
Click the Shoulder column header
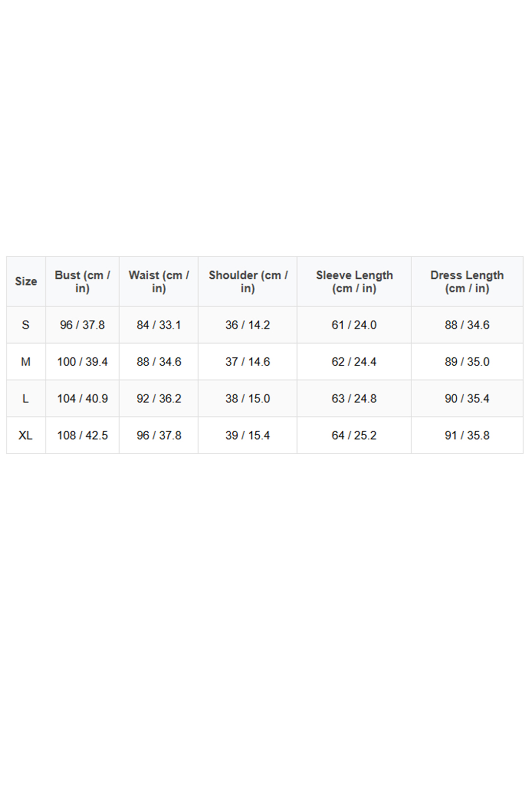[x=247, y=282]
